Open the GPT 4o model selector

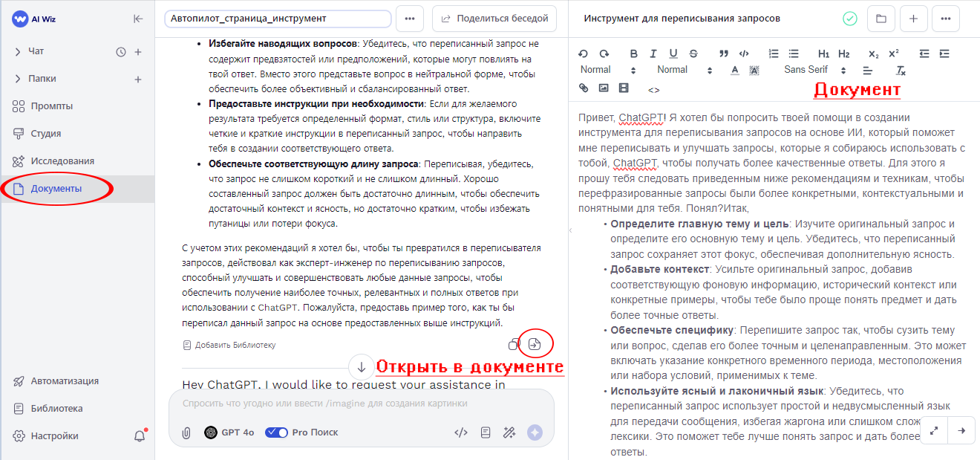[232, 432]
